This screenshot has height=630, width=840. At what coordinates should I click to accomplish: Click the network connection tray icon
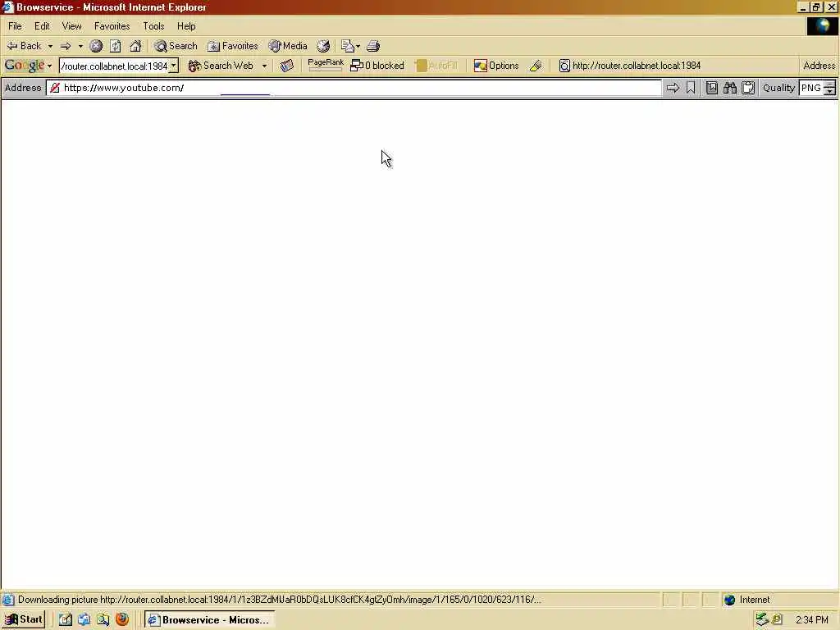coord(762,620)
